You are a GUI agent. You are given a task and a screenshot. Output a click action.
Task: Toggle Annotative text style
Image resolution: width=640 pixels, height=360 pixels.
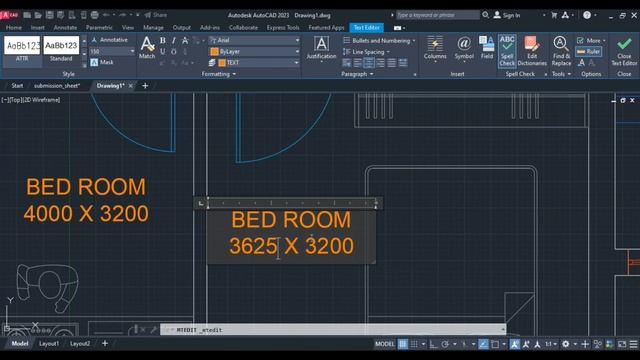(x=109, y=40)
